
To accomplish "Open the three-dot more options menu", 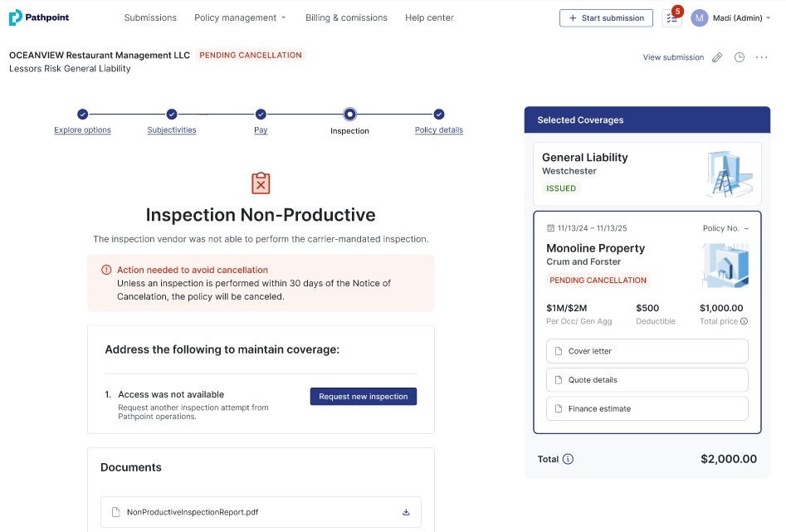I will coord(761,57).
